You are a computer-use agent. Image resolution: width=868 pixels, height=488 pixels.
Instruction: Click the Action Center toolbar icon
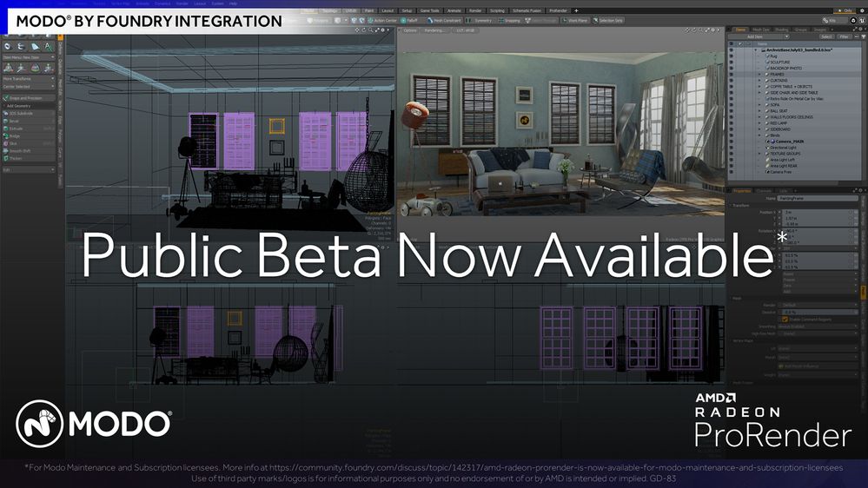click(x=371, y=21)
